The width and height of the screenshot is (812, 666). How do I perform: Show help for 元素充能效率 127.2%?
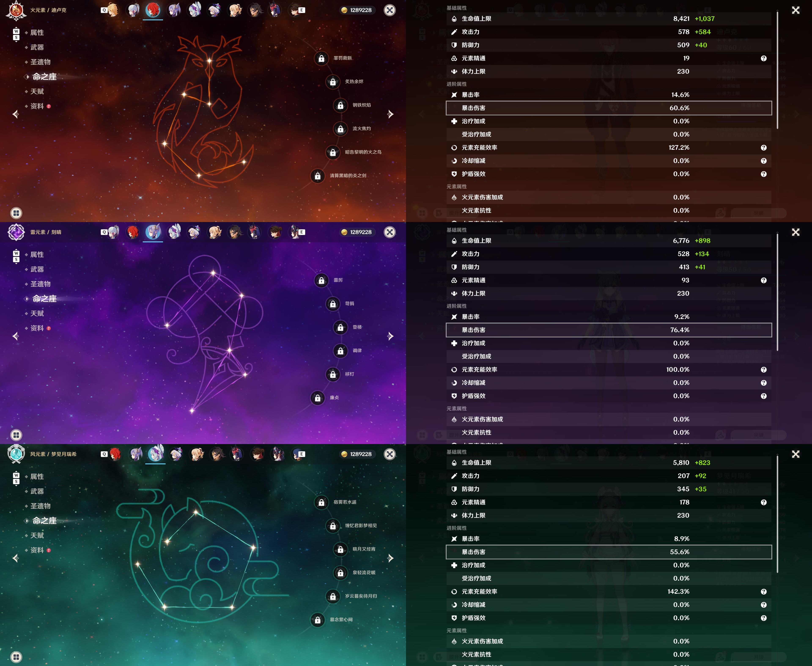click(764, 148)
